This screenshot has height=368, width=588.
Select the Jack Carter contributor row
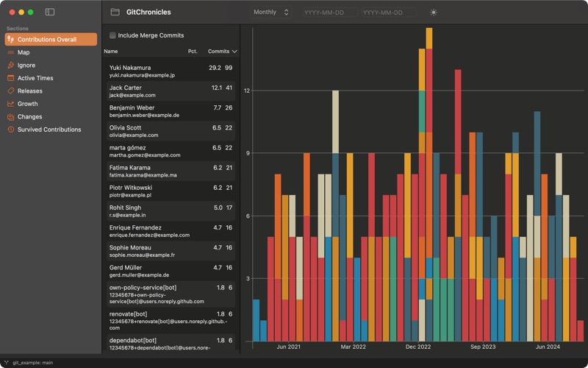171,91
